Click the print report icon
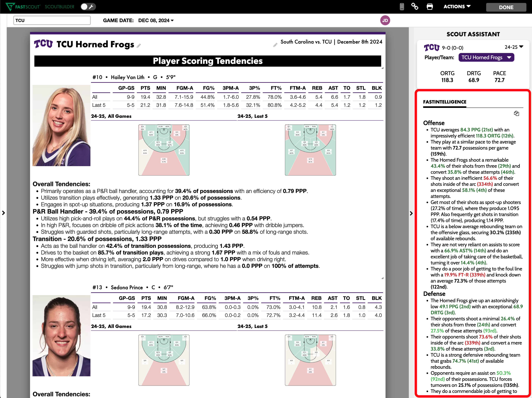Screen dimensions: 532x398 pyautogui.click(x=430, y=7)
